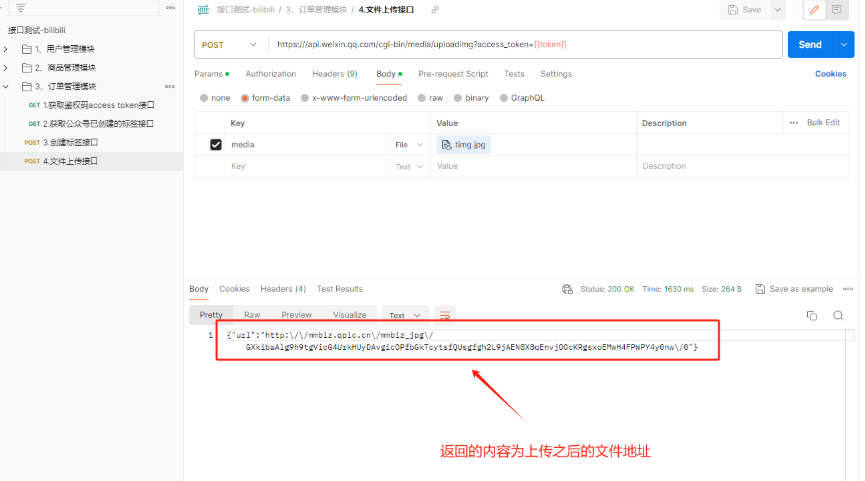Open the comments icon at top right

837,9
